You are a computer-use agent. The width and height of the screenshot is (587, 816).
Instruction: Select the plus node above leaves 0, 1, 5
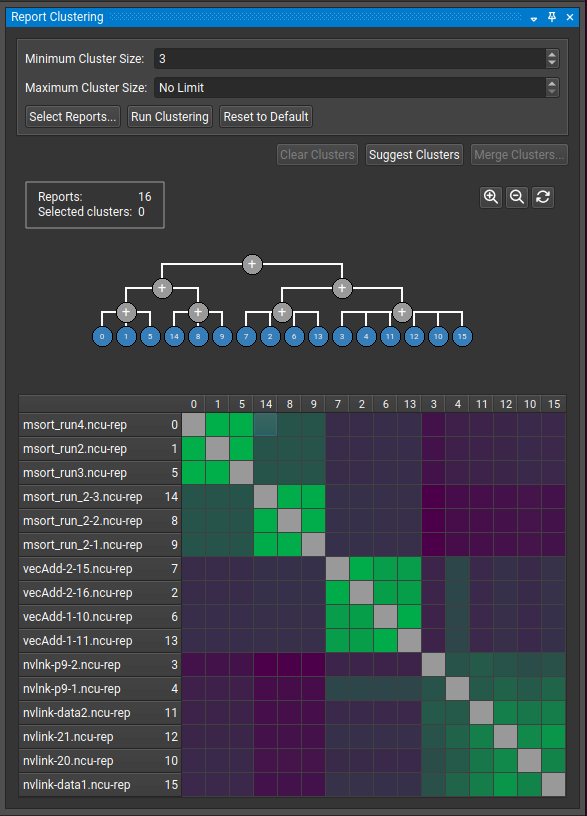click(x=126, y=312)
